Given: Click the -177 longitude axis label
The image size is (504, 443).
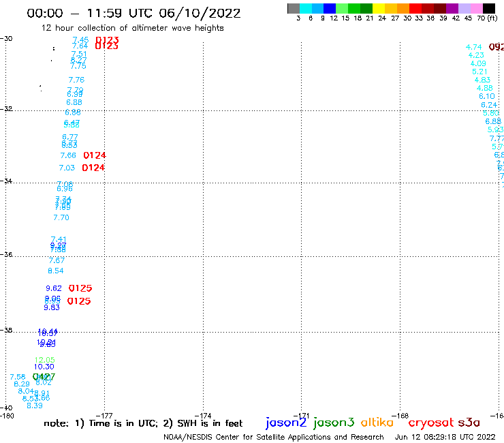Looking at the screenshot, I should coord(104,416).
